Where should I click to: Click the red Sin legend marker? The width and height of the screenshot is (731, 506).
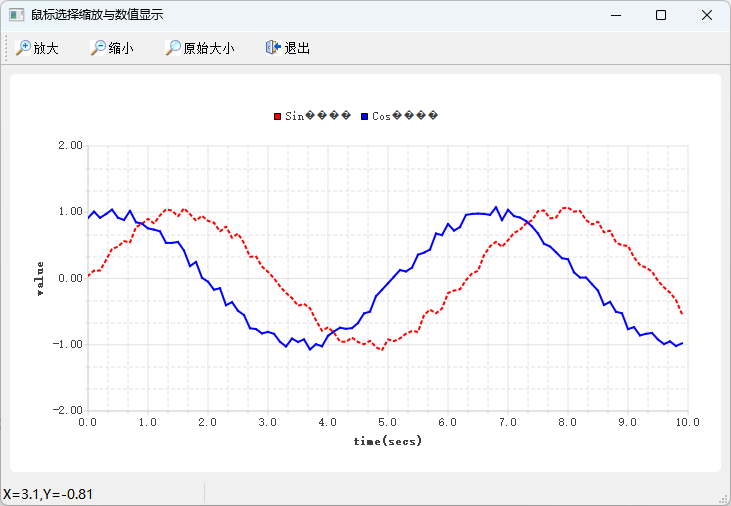[278, 116]
